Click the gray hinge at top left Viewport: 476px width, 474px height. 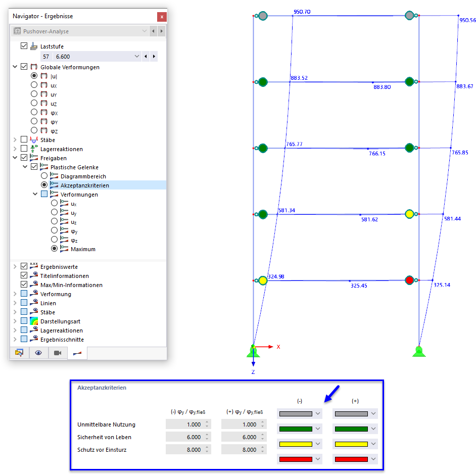click(x=263, y=16)
